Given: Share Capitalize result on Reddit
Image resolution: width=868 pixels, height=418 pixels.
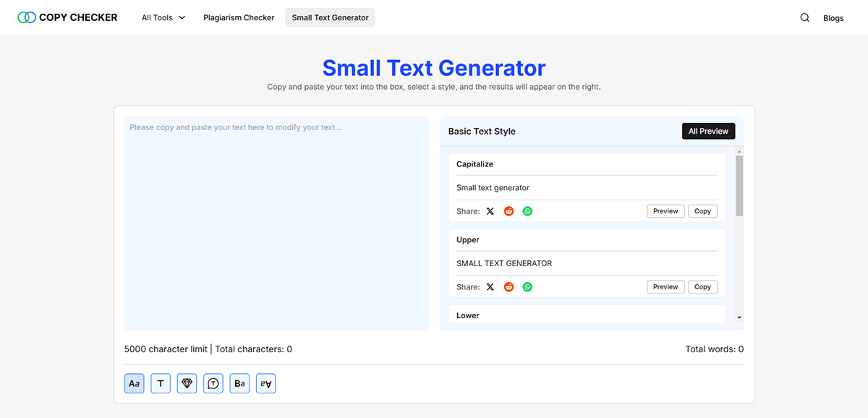Looking at the screenshot, I should pos(509,211).
